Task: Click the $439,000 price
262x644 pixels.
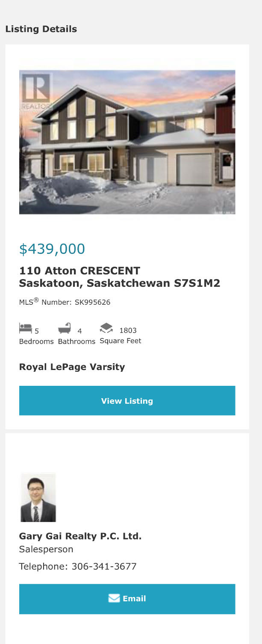Action: [52, 249]
